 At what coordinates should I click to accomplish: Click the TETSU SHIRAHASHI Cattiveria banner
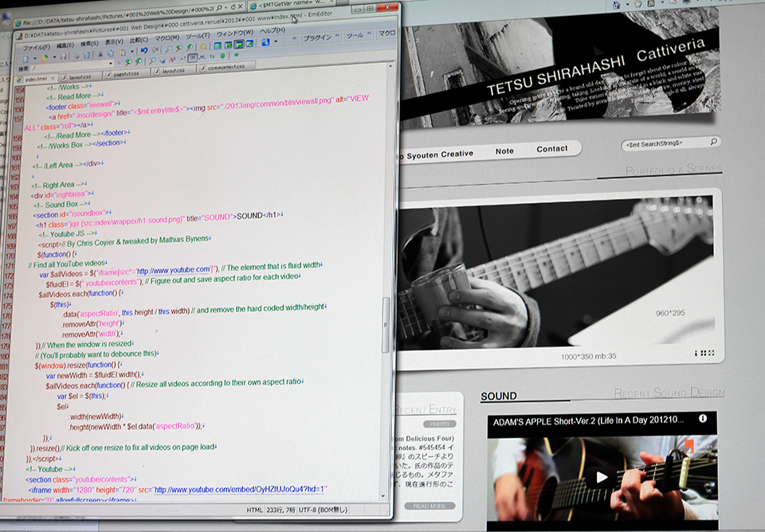tap(559, 68)
